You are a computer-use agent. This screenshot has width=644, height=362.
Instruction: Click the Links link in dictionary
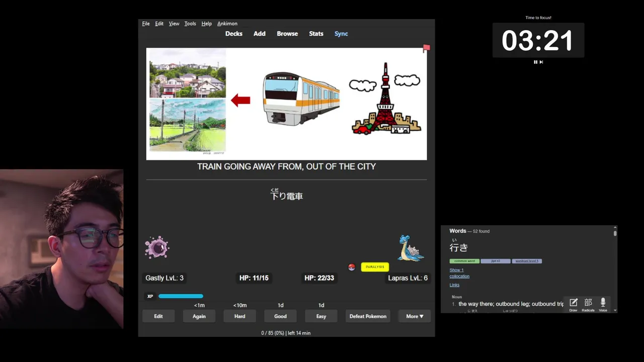[454, 285]
